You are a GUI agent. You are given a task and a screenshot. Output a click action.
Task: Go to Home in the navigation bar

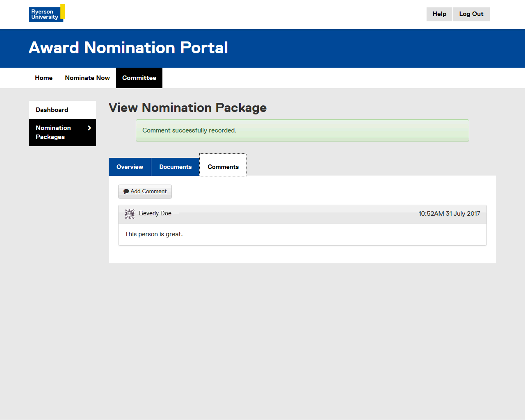(x=43, y=78)
